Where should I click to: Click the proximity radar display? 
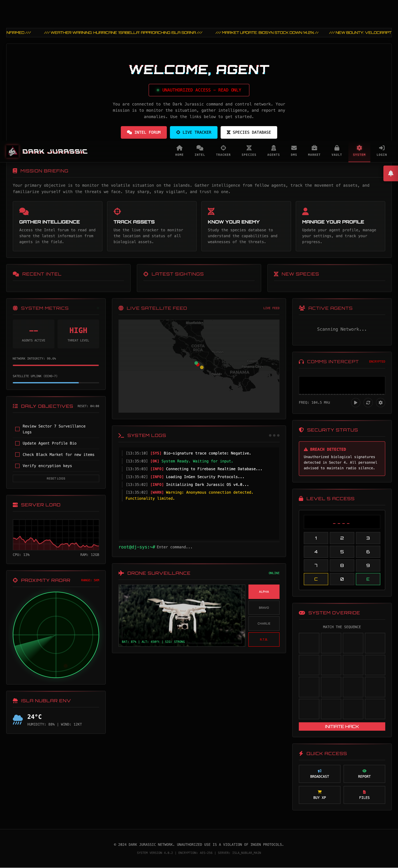pyautogui.click(x=56, y=635)
